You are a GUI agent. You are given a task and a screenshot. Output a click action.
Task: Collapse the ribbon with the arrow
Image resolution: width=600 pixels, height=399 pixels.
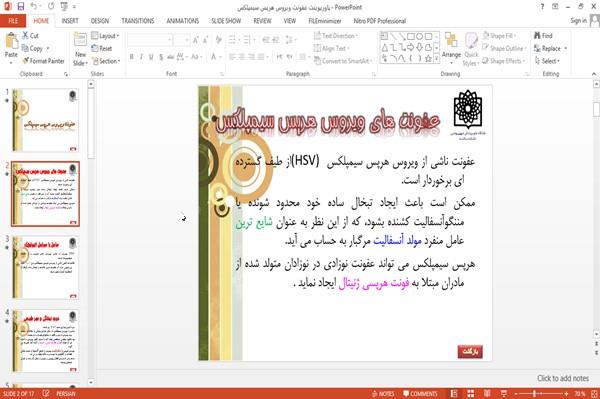[594, 74]
